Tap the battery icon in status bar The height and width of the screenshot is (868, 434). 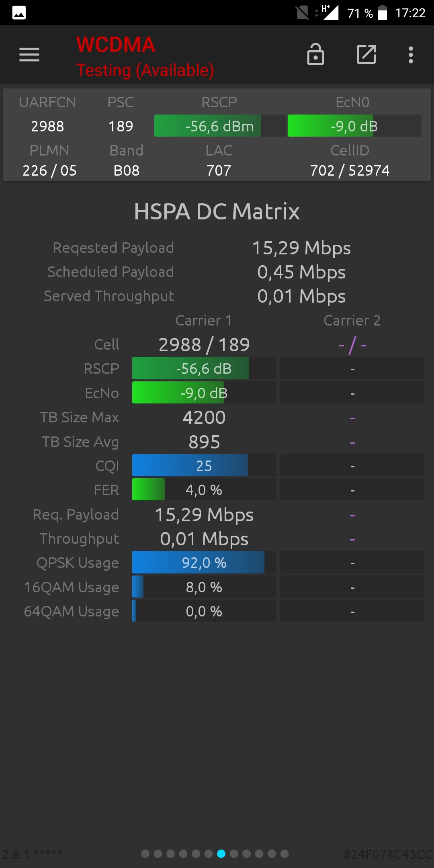(x=383, y=13)
